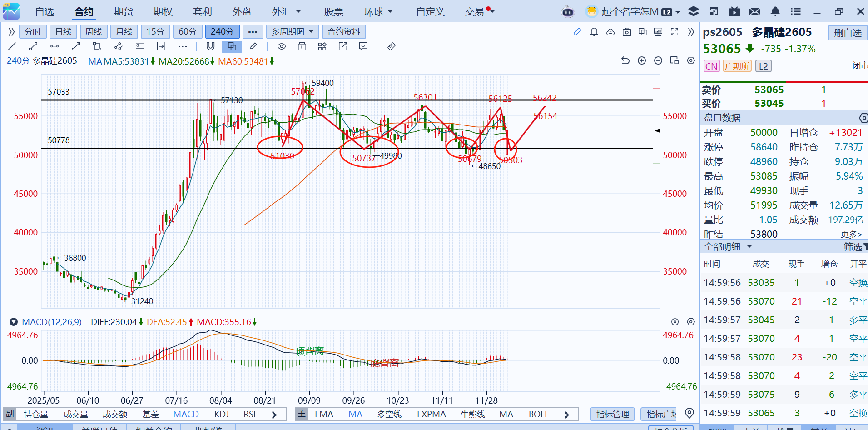Click the 60分 timeframe button
Viewport: 868px width, 430px height.
coord(188,32)
